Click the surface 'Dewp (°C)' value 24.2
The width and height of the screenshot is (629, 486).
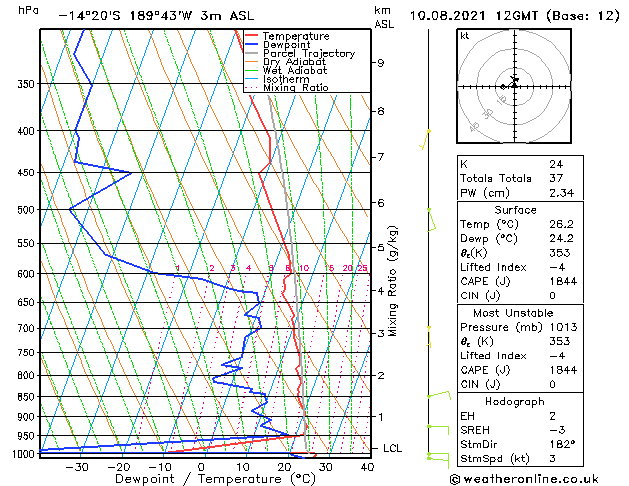[x=561, y=239]
